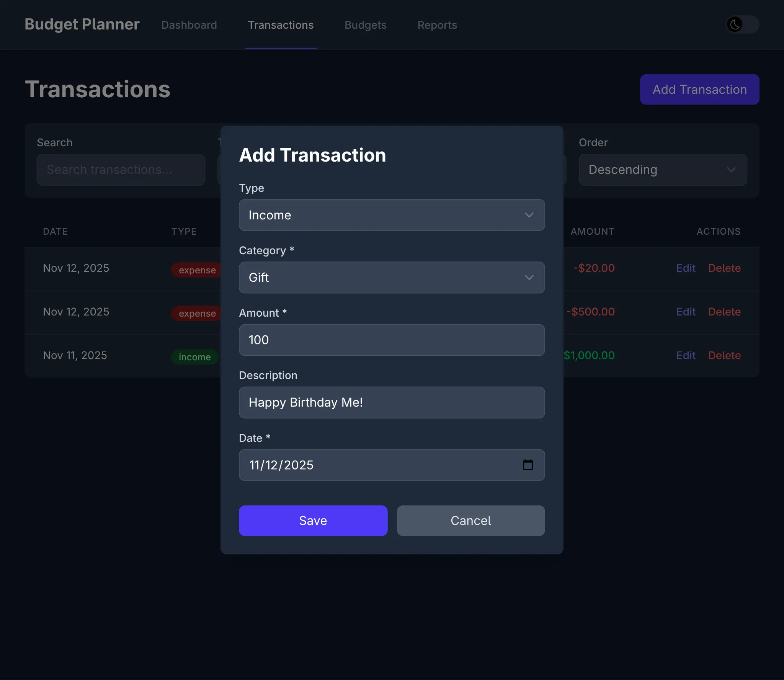This screenshot has width=784, height=680.
Task: Open the date picker calendar icon
Action: point(529,465)
